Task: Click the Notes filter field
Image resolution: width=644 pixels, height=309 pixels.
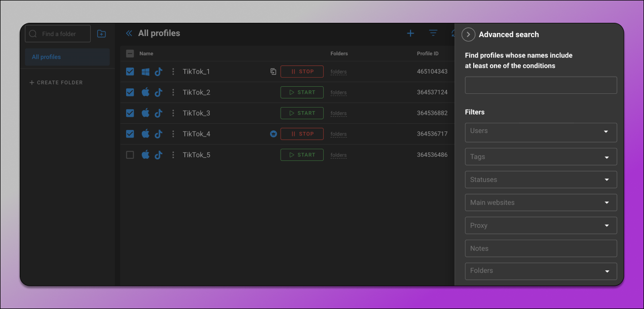Action: 541,248
